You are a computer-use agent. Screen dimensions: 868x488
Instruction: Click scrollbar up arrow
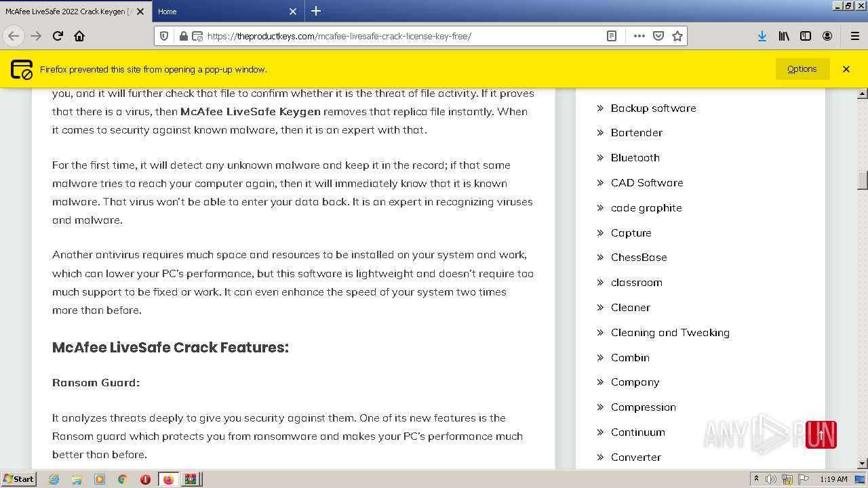(863, 94)
